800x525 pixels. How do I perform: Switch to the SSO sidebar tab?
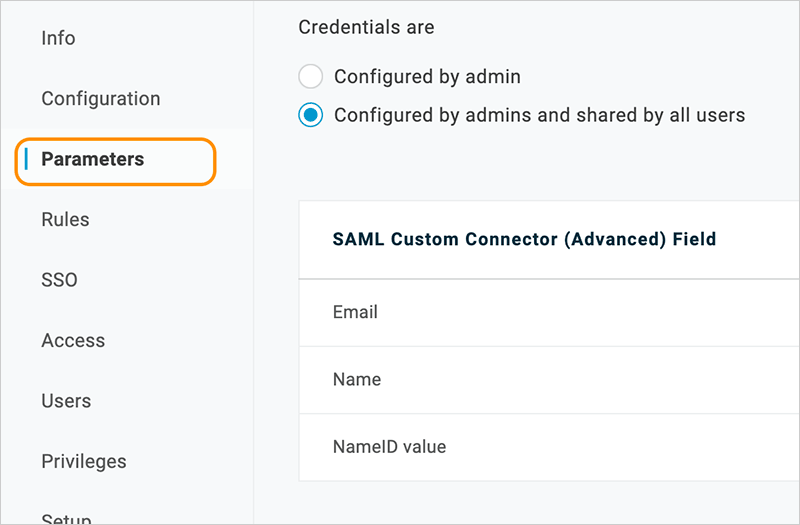pyautogui.click(x=59, y=280)
